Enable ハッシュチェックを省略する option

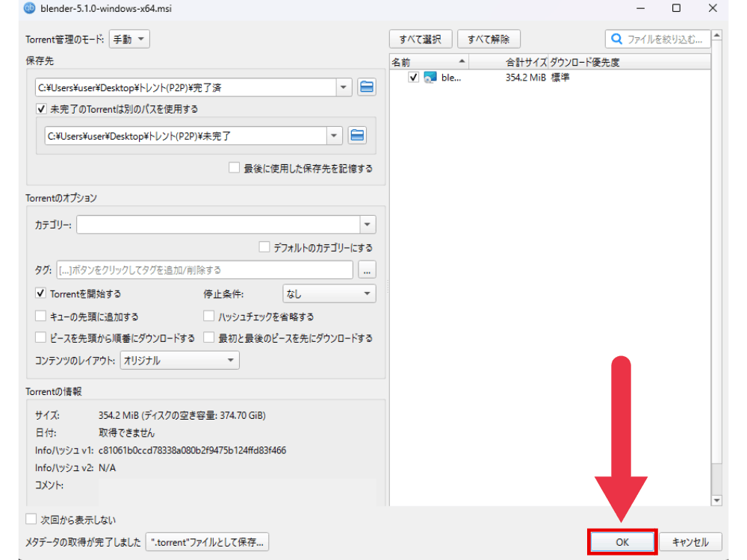pos(209,317)
